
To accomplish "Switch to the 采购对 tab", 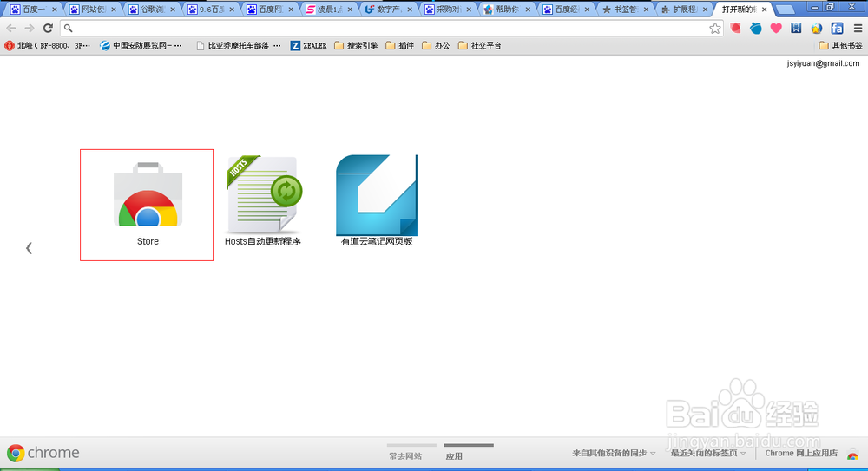I will [x=448, y=10].
